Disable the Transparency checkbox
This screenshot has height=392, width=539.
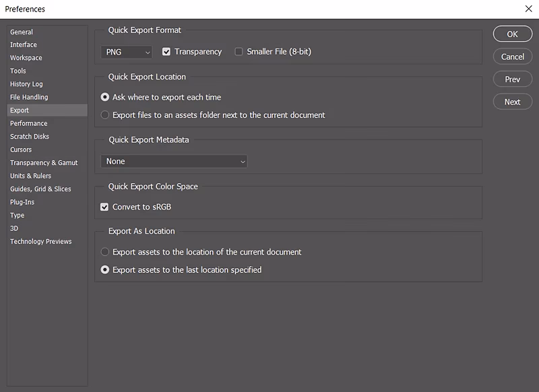click(x=165, y=51)
